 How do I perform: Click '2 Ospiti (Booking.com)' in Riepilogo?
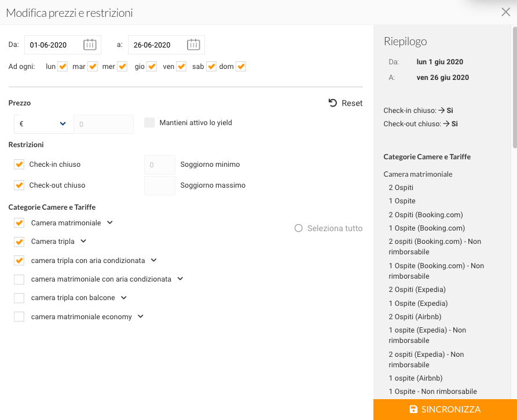click(426, 215)
